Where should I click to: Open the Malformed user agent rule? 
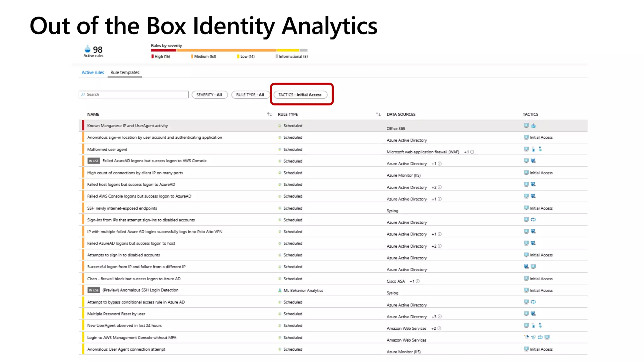point(107,149)
